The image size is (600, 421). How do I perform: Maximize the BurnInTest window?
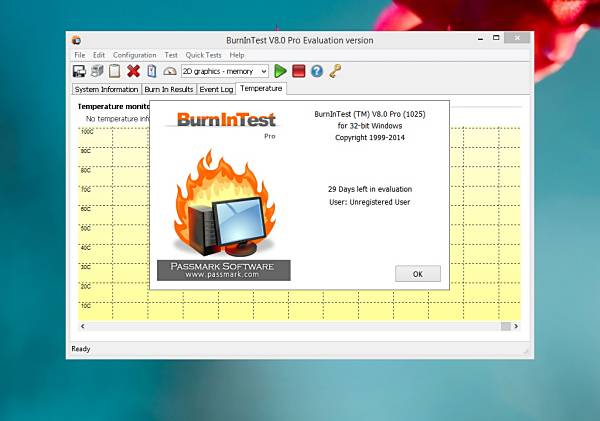(x=496, y=38)
